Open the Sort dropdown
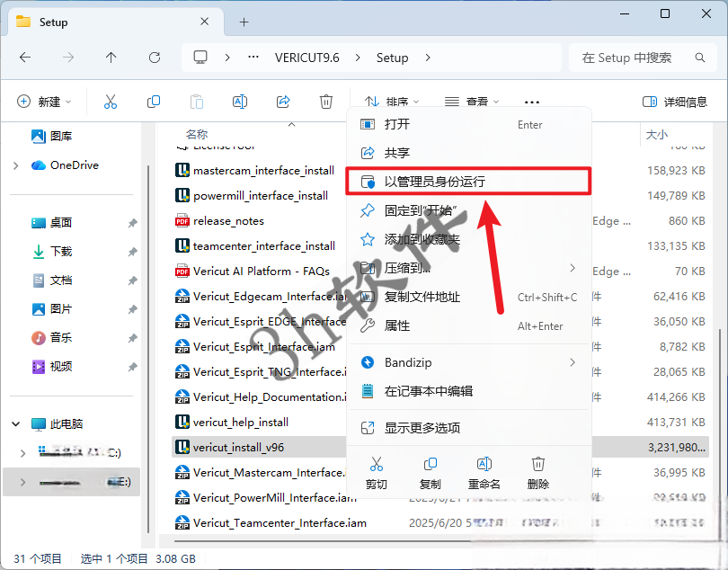Image resolution: width=728 pixels, height=570 pixels. (x=392, y=102)
